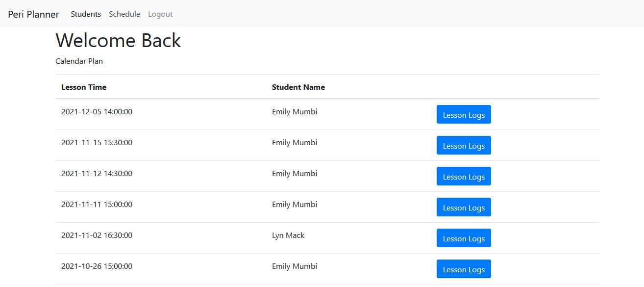Click the Welcome Back heading
644x287 pixels.
point(118,41)
